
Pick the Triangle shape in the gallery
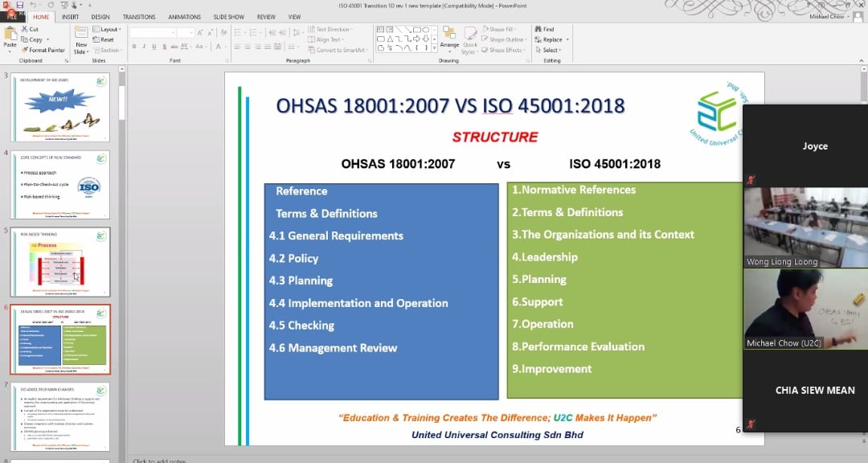[x=390, y=39]
